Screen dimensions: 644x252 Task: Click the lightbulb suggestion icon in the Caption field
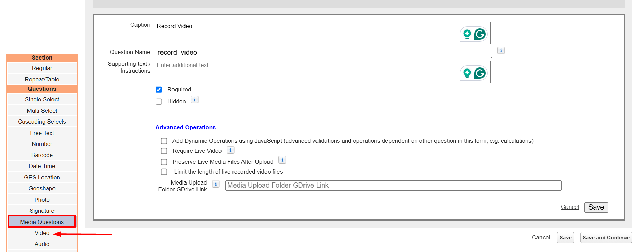467,34
